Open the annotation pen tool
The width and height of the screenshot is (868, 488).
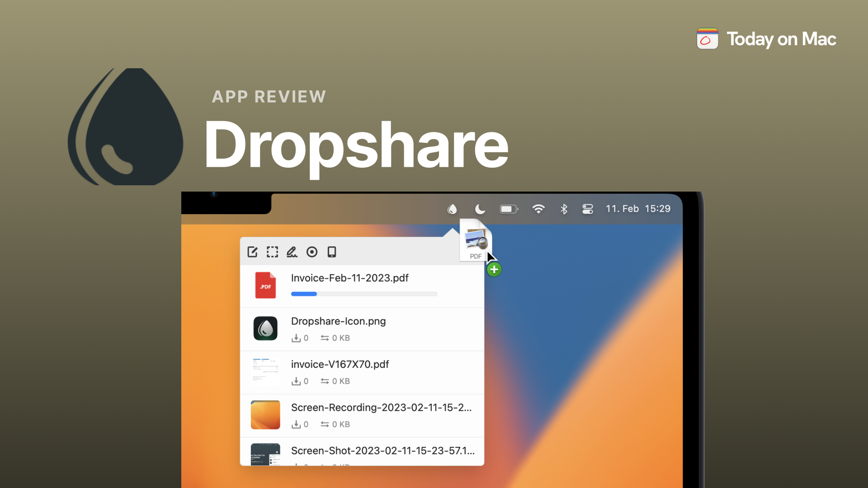[292, 252]
